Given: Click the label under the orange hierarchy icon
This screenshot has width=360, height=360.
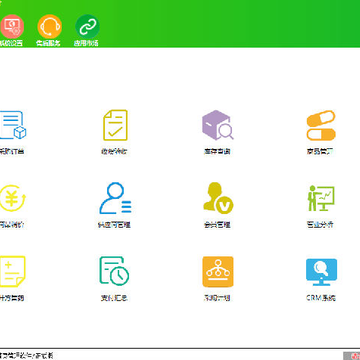Looking at the screenshot, I should click(x=217, y=298).
